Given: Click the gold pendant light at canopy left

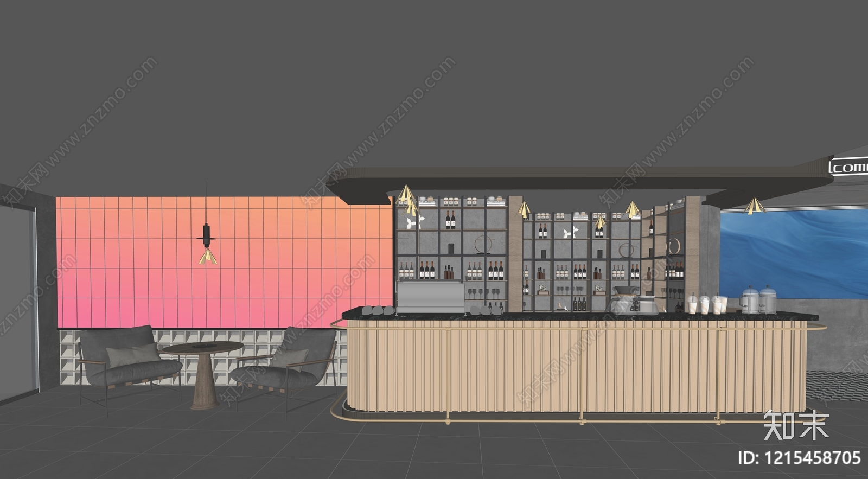Looking at the screenshot, I should [x=407, y=200].
